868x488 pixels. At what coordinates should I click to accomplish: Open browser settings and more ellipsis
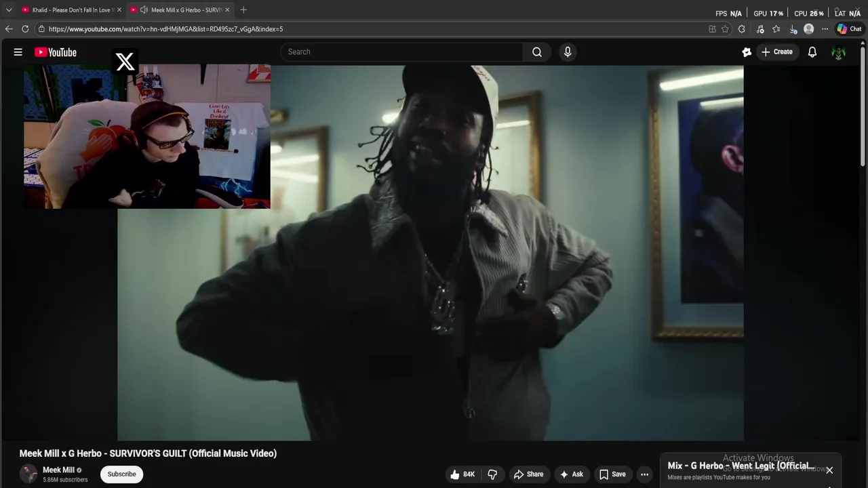(x=825, y=29)
